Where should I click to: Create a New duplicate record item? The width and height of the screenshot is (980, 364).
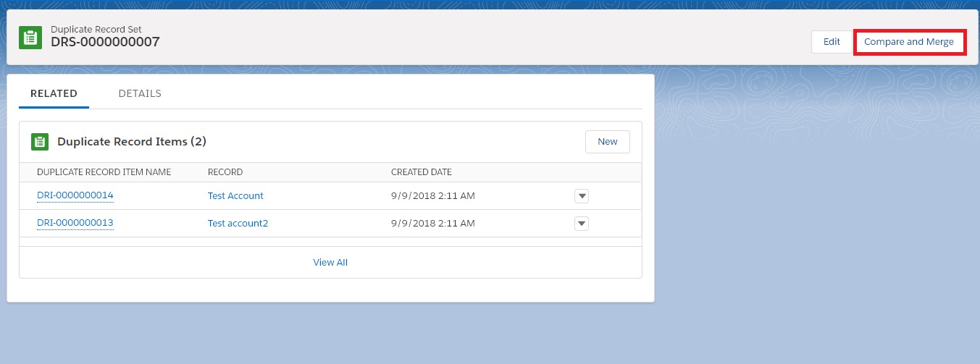(x=607, y=142)
